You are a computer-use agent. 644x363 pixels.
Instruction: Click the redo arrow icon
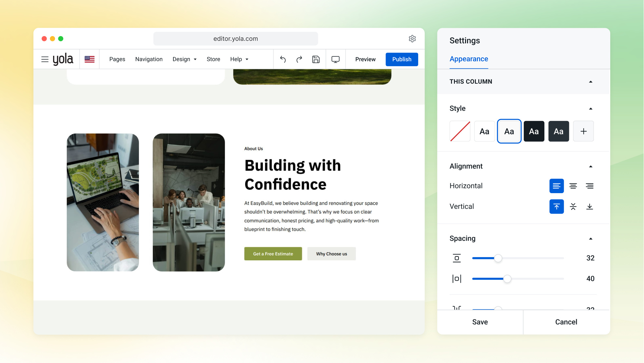(x=299, y=59)
